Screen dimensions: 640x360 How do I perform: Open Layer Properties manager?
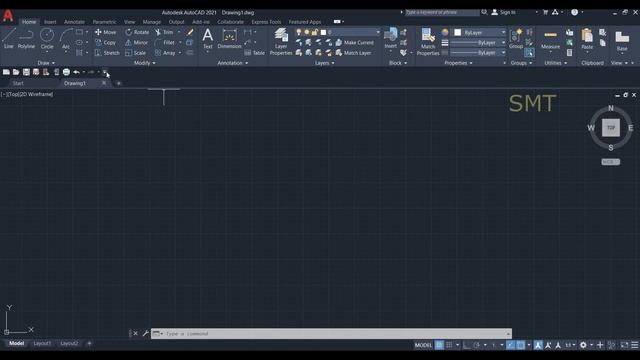click(281, 41)
